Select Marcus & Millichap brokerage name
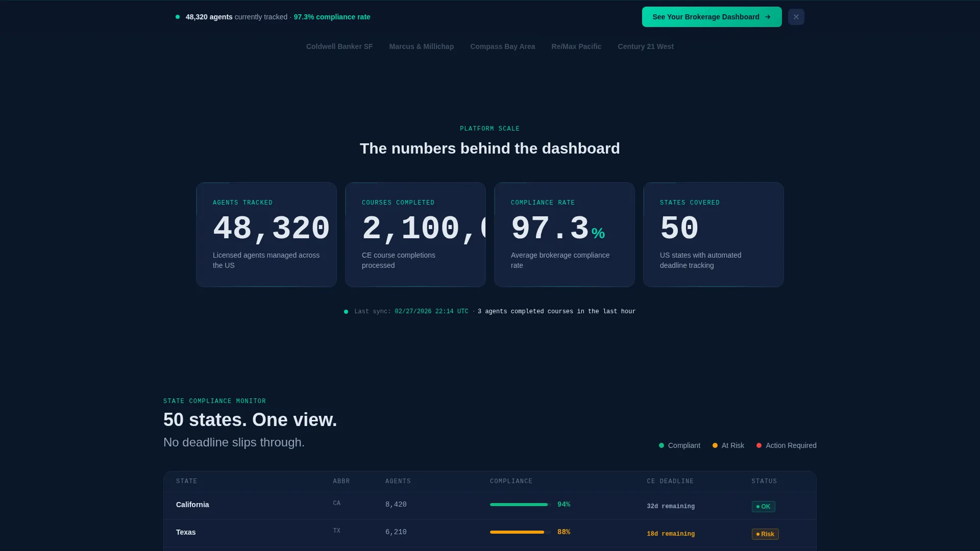The image size is (980, 551). (x=422, y=46)
